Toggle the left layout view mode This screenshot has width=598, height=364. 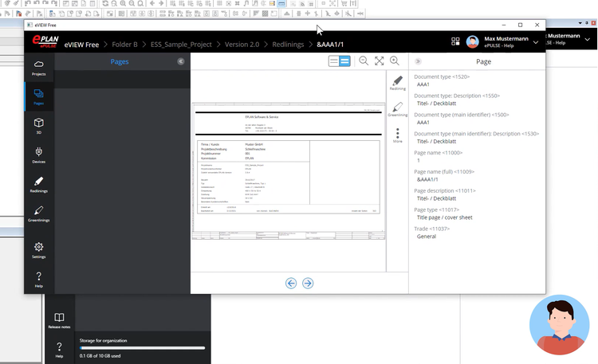click(x=334, y=61)
